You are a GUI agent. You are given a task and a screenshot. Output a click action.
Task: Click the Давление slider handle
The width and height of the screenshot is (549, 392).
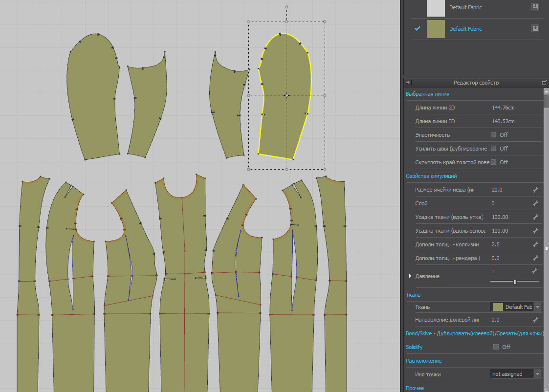(515, 282)
